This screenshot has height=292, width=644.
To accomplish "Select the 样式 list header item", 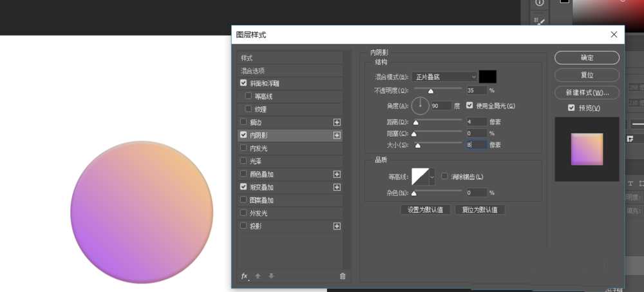I will (247, 58).
